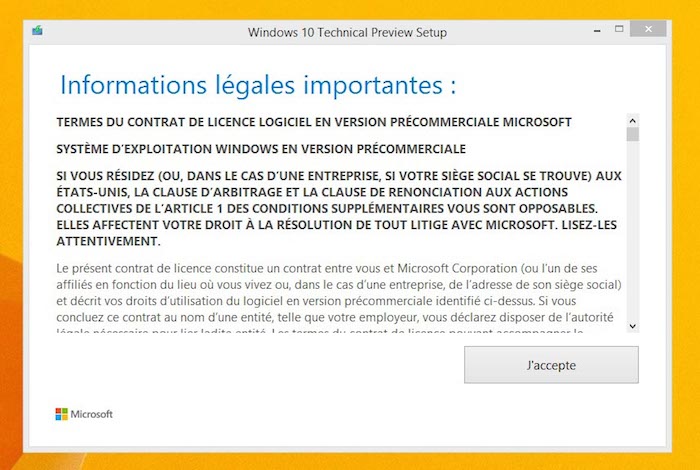Screen dimensions: 700x470
Task: Click "Microsoft Corporation" in the license paragraph
Action: (453, 269)
